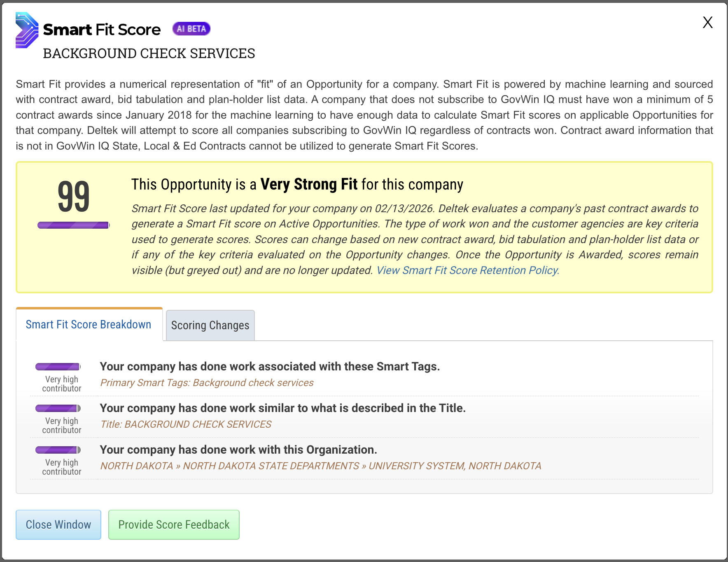Switch to the Scoring Changes tab

pyautogui.click(x=210, y=325)
